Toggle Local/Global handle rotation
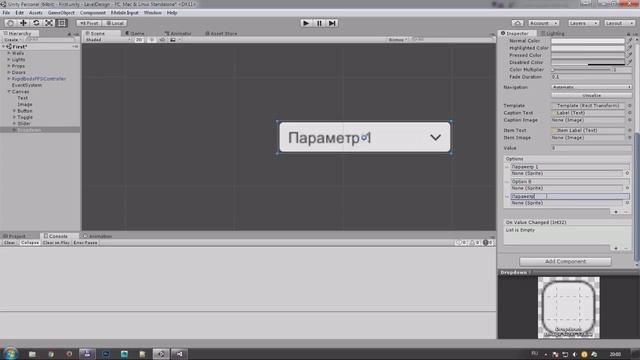 coord(115,23)
